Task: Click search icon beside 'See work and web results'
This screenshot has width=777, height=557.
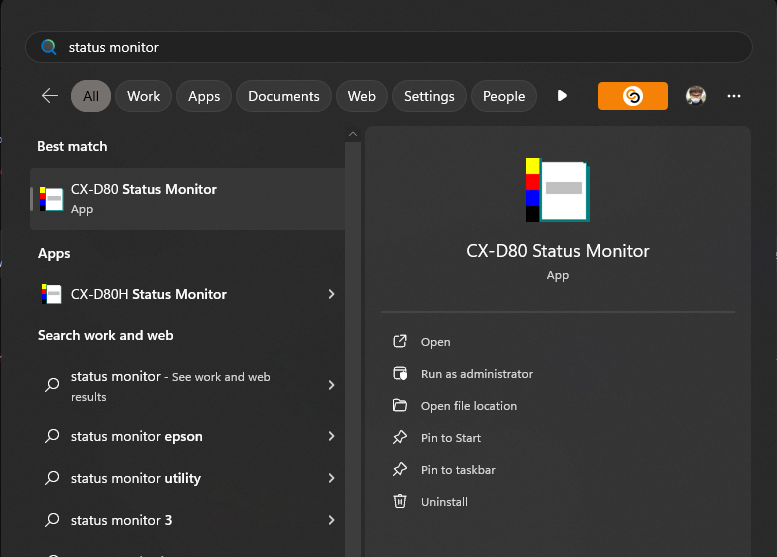Action: pos(52,385)
